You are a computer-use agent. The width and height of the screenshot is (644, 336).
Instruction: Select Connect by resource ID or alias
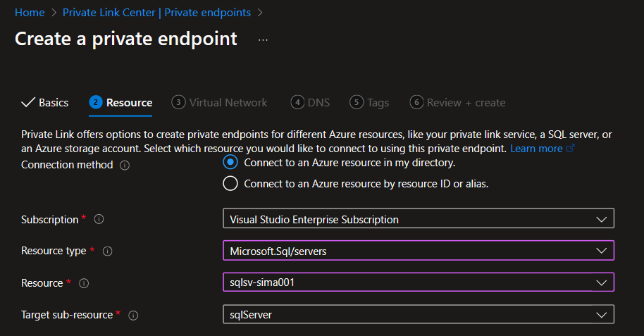click(230, 184)
